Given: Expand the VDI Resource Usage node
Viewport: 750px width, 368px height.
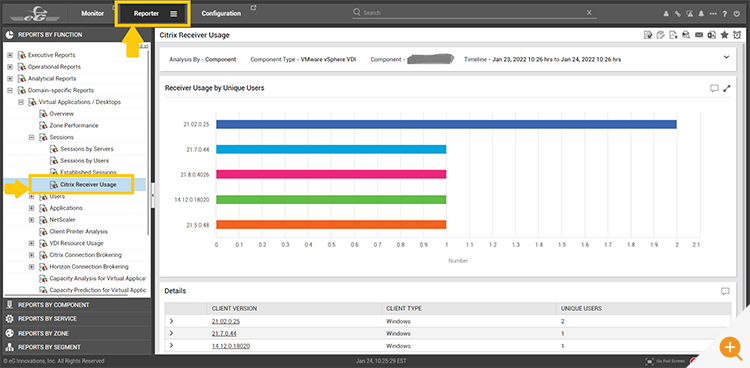Looking at the screenshot, I should tap(32, 244).
